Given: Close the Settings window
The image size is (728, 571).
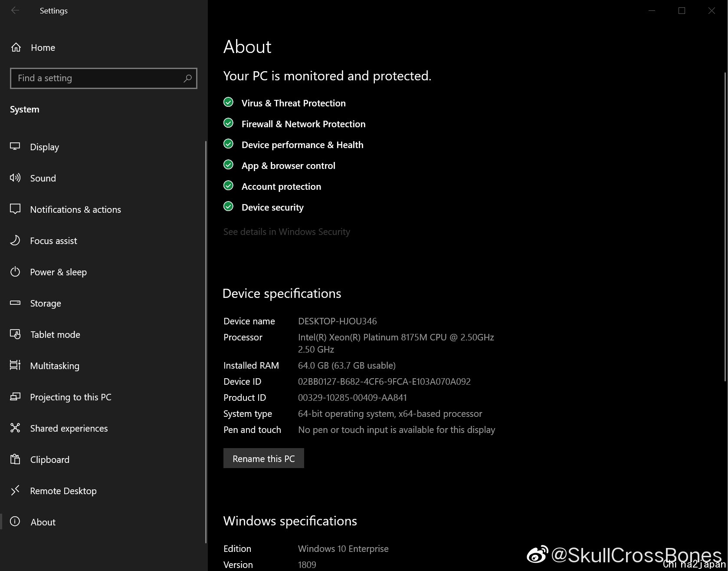Looking at the screenshot, I should (x=712, y=10).
